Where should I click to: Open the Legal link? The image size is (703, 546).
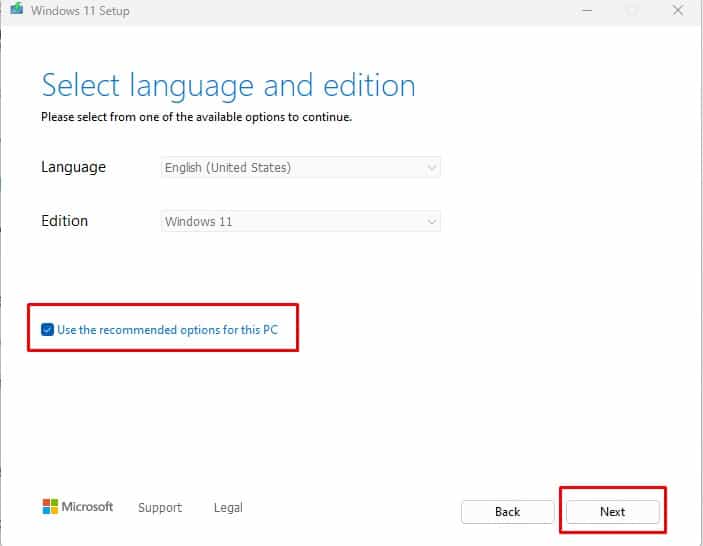coord(228,507)
